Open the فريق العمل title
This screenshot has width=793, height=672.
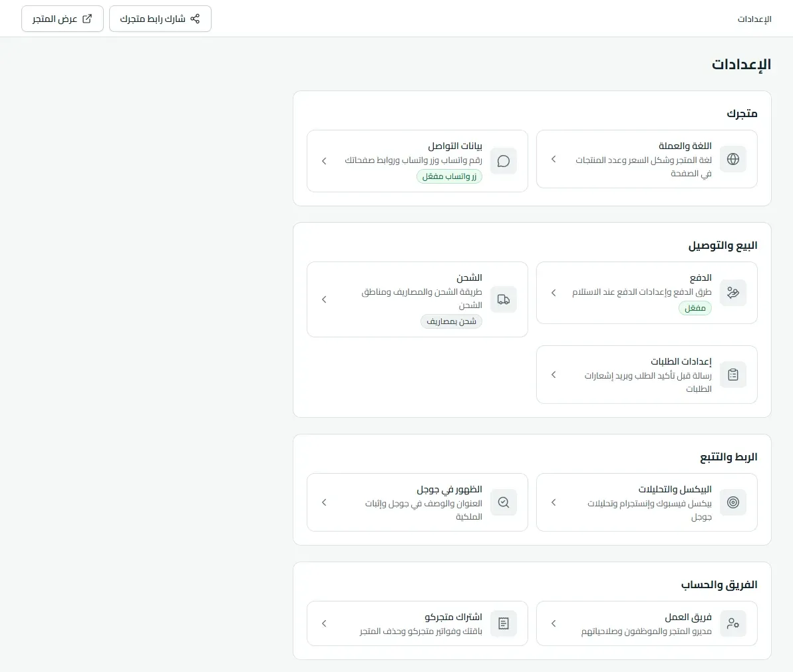(x=688, y=617)
